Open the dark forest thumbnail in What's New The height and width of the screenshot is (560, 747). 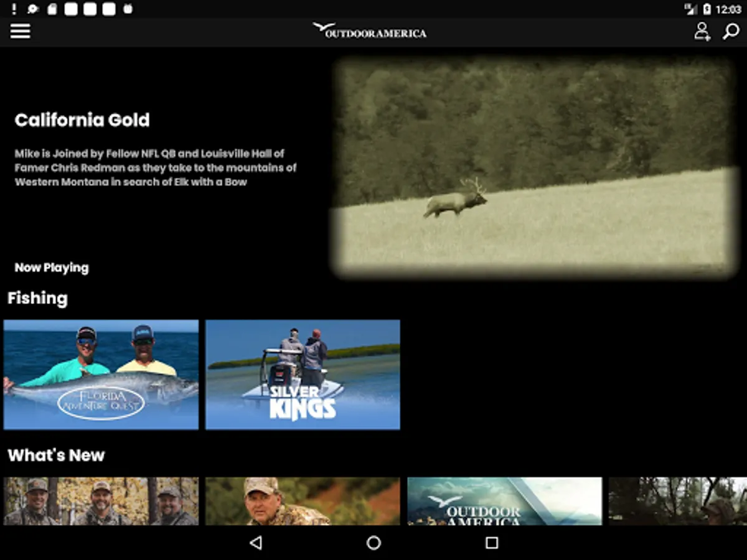point(678,501)
